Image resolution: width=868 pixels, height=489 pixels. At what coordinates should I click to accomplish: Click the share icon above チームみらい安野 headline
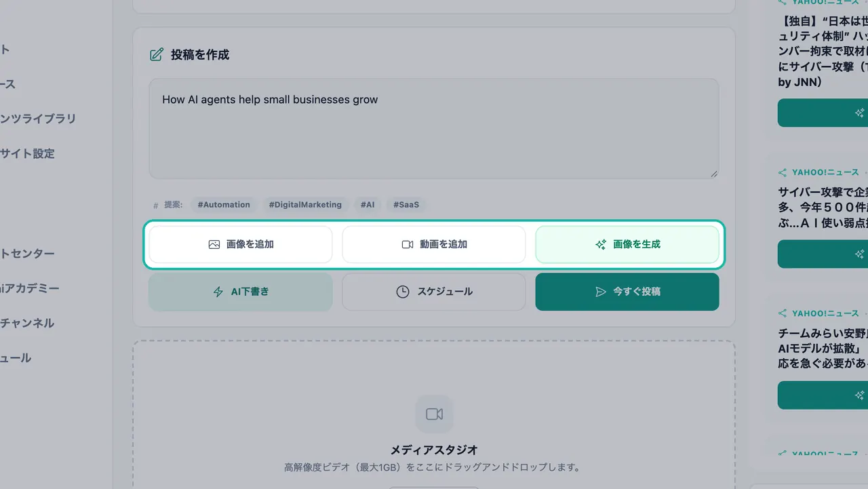(783, 313)
